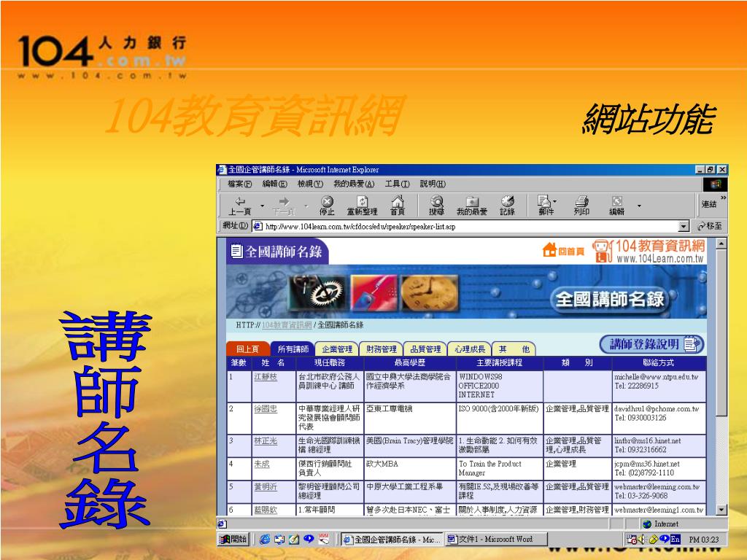Click the volume speaker tray icon
The width and height of the screenshot is (747, 560).
(641, 539)
